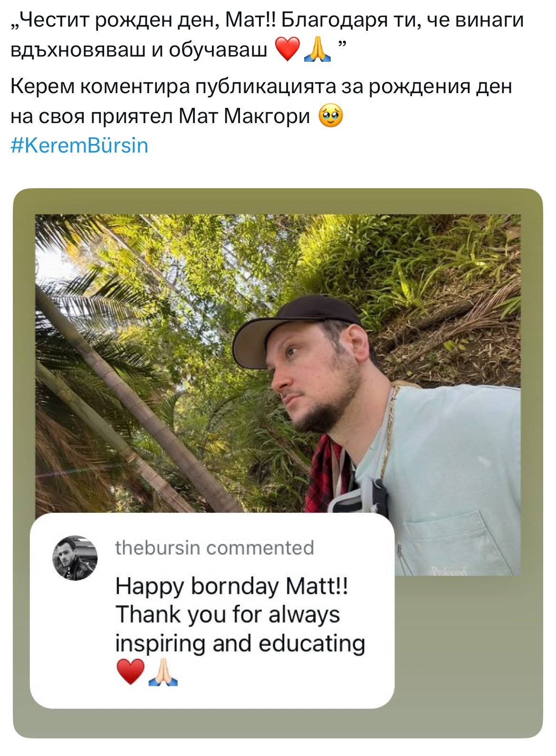Click the praying hands emoji in the comment card
556x756 pixels.
[163, 672]
